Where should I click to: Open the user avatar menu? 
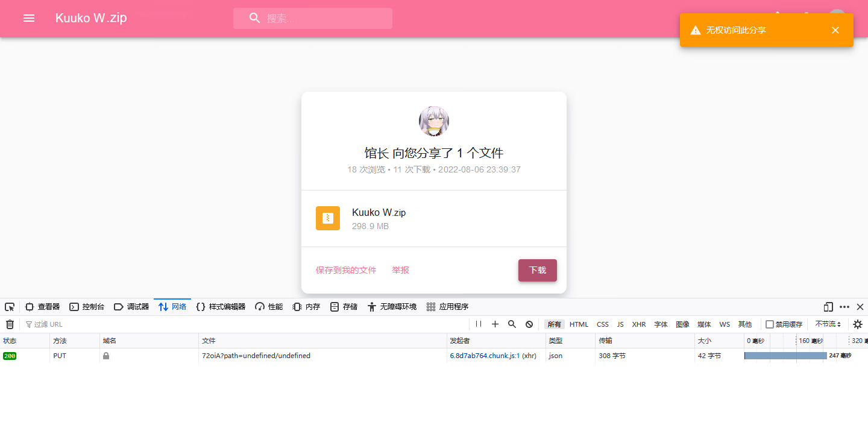coord(837,16)
